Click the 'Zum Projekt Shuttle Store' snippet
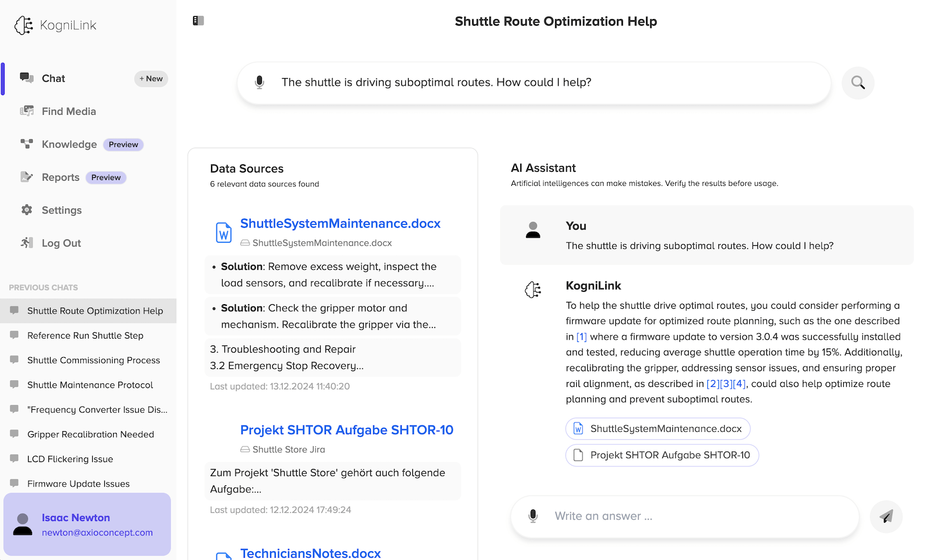Viewport: 933px width, 560px height. (333, 481)
